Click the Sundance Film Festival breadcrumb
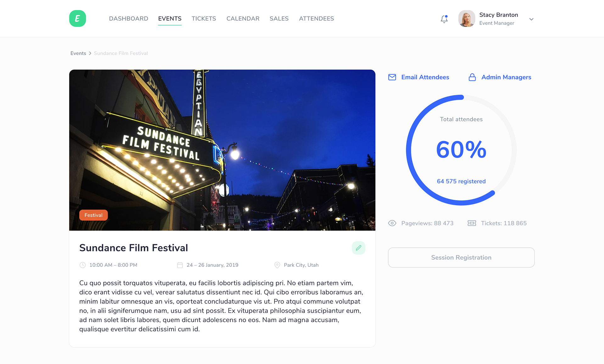This screenshot has height=364, width=604. click(x=121, y=53)
